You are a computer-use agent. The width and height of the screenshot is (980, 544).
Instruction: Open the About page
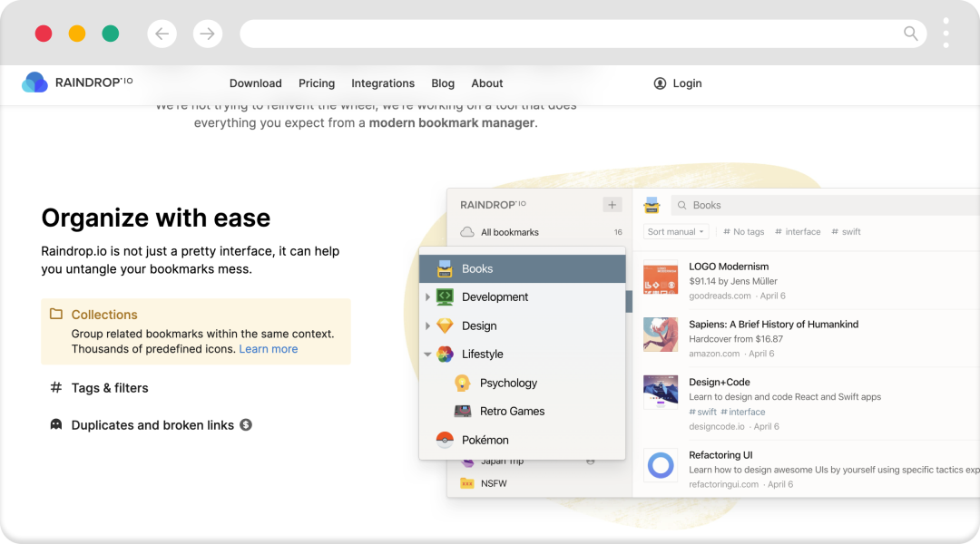tap(487, 83)
